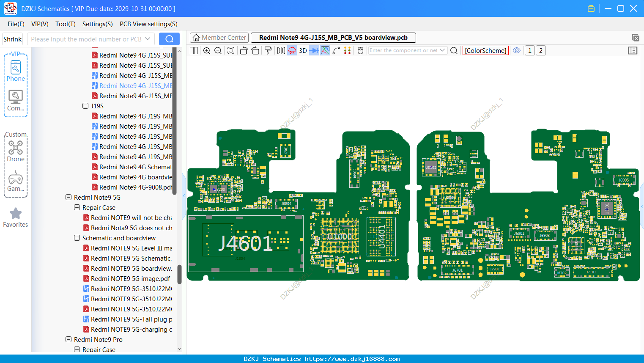Open the right sidebar panel icon
Image resolution: width=644 pixels, height=363 pixels.
coord(633,50)
